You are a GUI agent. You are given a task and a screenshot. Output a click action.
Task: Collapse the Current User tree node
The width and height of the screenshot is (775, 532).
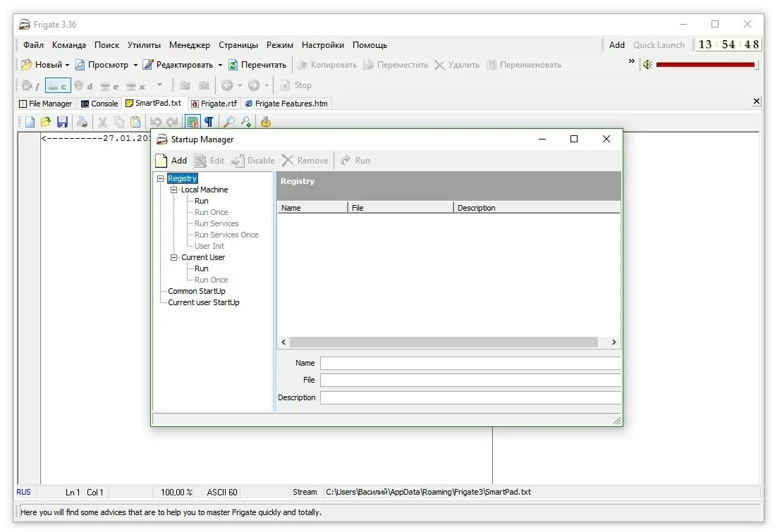(173, 257)
